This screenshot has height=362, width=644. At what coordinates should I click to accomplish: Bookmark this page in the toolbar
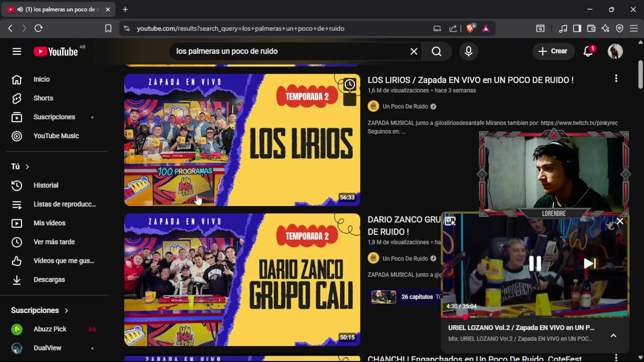pos(108,29)
